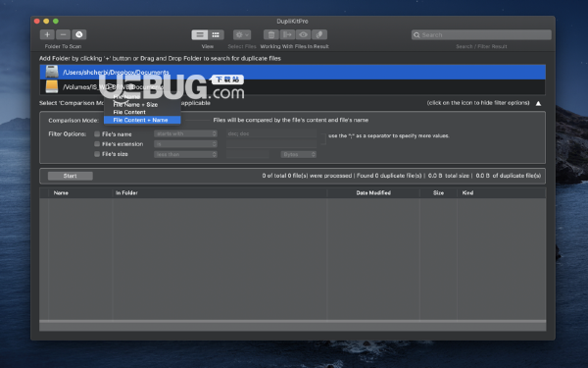This screenshot has width=588, height=368.
Task: Click the file name value field
Action: coord(271,133)
